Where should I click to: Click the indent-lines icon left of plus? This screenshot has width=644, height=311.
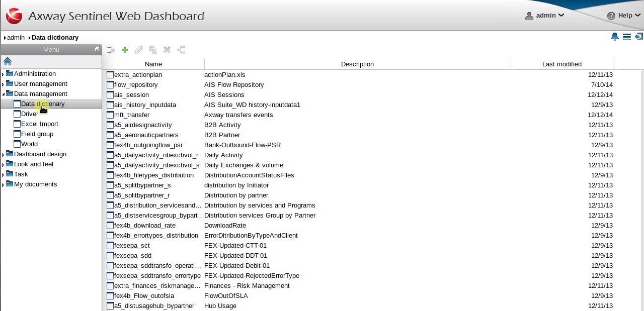tap(111, 50)
